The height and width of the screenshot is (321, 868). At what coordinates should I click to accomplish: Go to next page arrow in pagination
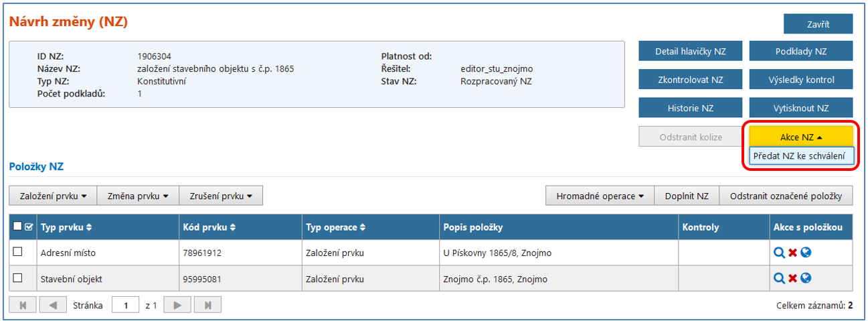(x=177, y=305)
